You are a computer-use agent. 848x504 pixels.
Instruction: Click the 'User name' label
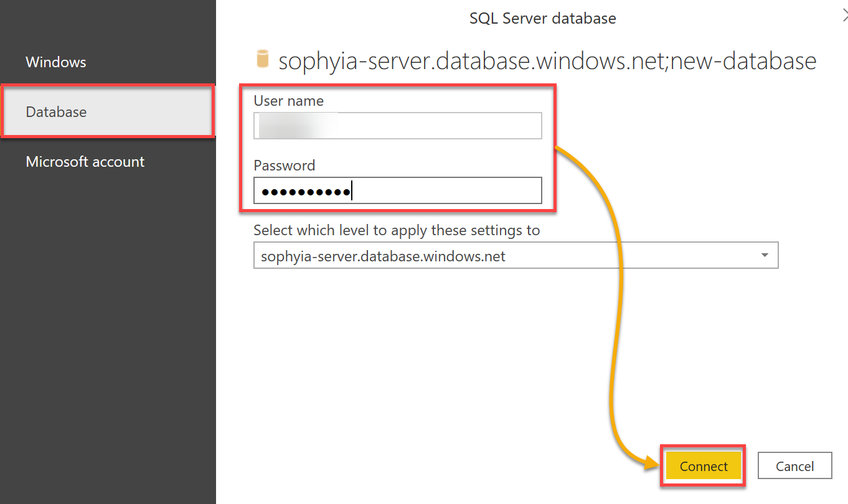click(x=289, y=101)
